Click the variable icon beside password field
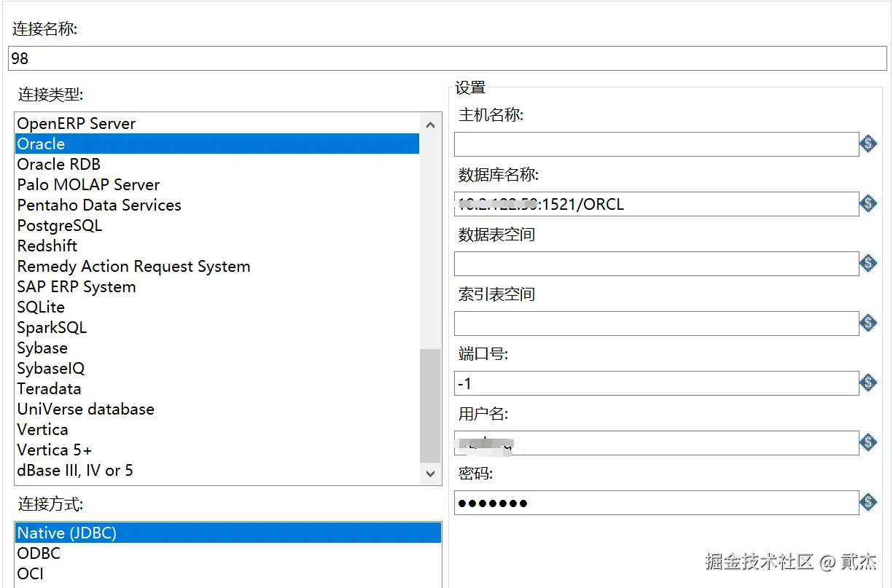893x588 pixels. (868, 502)
